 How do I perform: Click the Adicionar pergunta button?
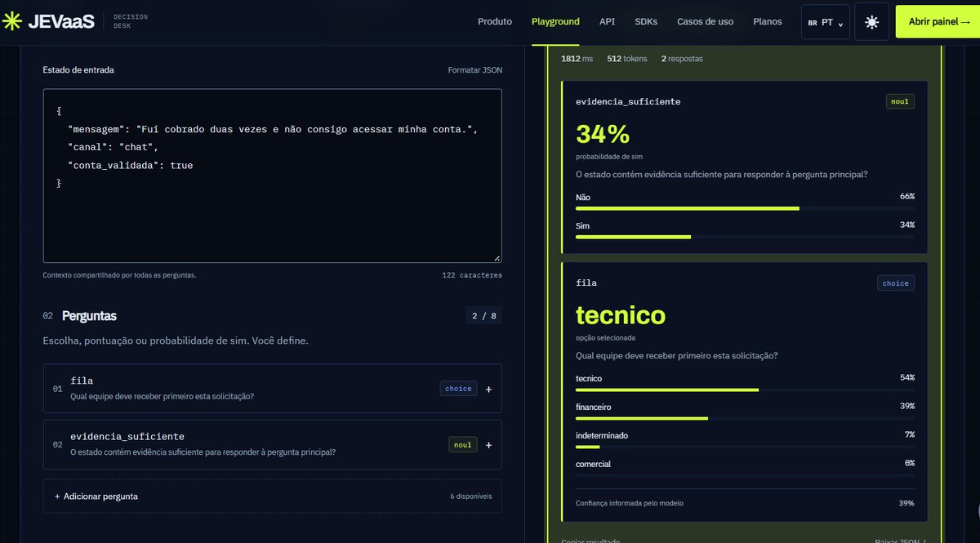coord(273,496)
